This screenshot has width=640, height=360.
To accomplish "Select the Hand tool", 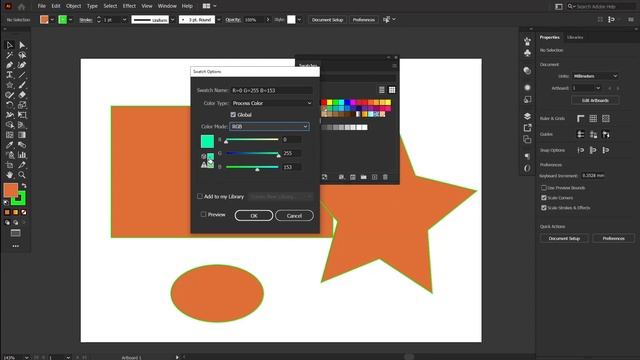I will pyautogui.click(x=9, y=175).
